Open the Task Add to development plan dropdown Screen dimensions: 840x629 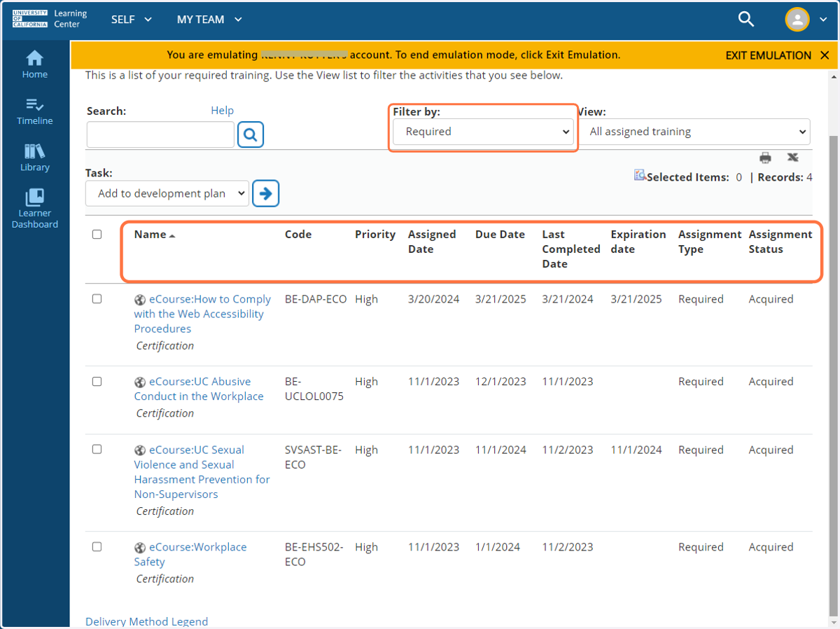pyautogui.click(x=167, y=193)
